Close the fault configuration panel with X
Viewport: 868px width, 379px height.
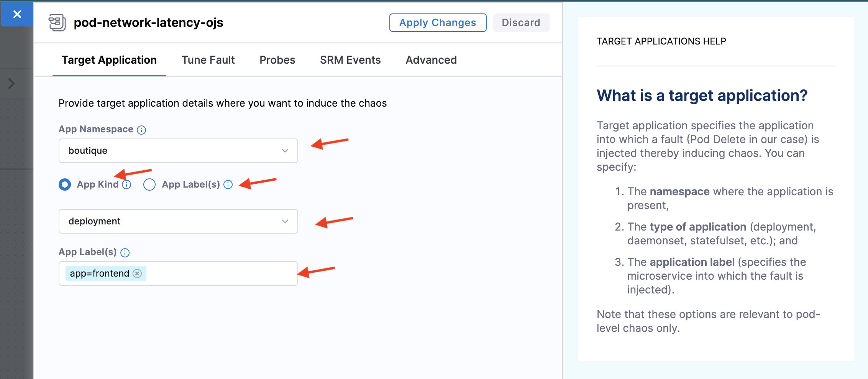point(17,15)
